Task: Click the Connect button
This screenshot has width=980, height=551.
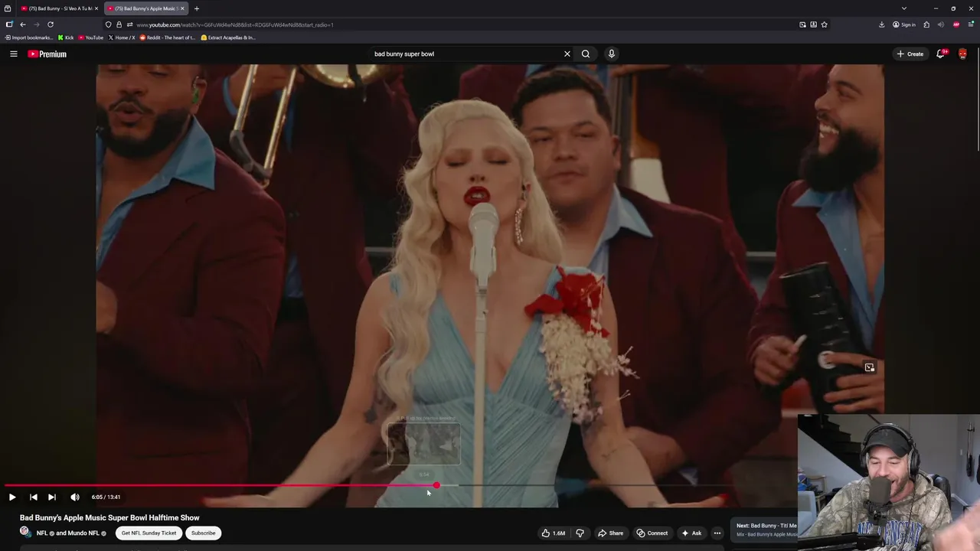Action: pos(652,533)
